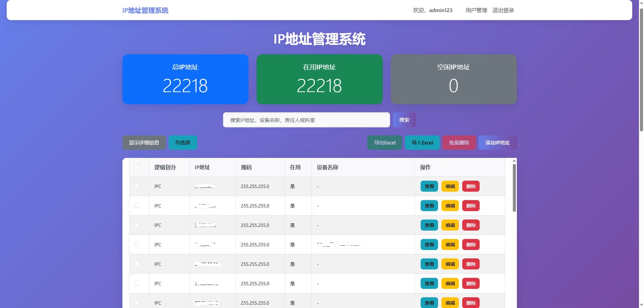The image size is (644, 308).
Task: Click the 逻辑划分 column header
Action: click(x=165, y=167)
